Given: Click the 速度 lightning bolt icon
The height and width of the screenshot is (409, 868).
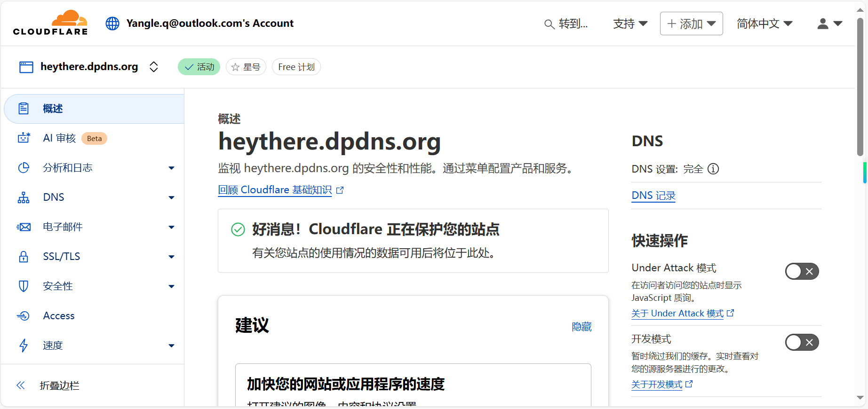Looking at the screenshot, I should click(x=24, y=346).
